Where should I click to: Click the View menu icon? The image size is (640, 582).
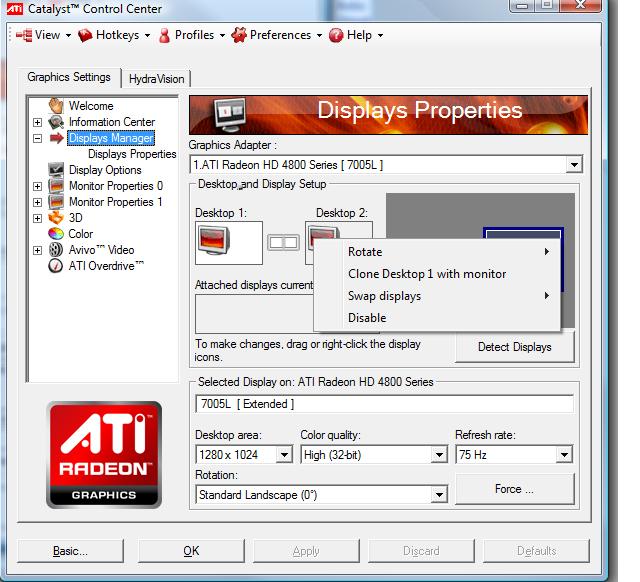[24, 35]
